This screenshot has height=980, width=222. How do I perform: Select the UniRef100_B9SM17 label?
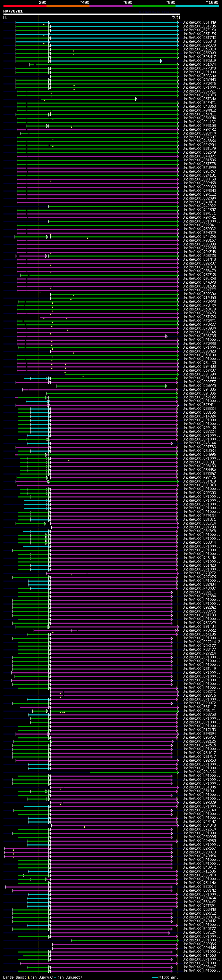click(199, 57)
